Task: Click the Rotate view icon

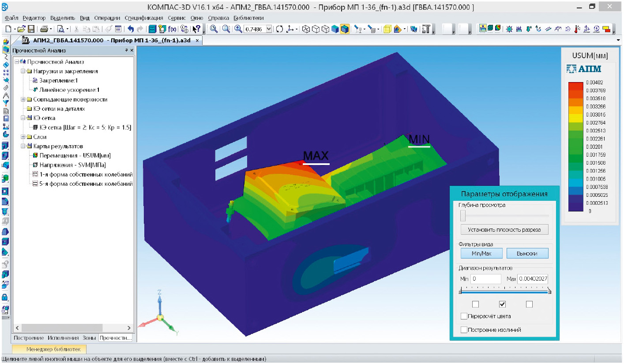Action: (279, 29)
